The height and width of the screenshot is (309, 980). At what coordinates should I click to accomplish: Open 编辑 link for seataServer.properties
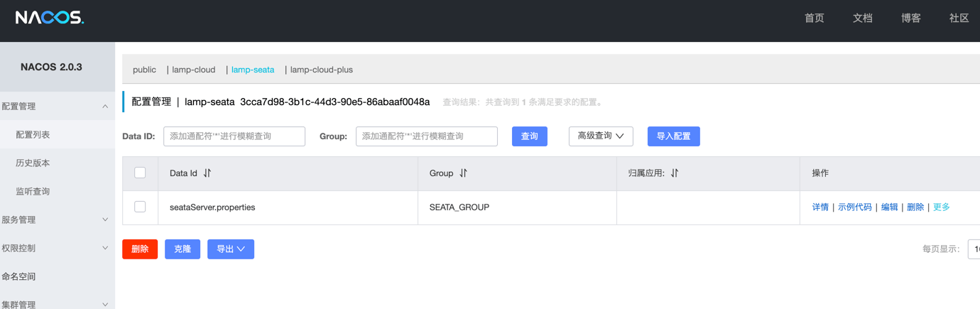pos(889,207)
